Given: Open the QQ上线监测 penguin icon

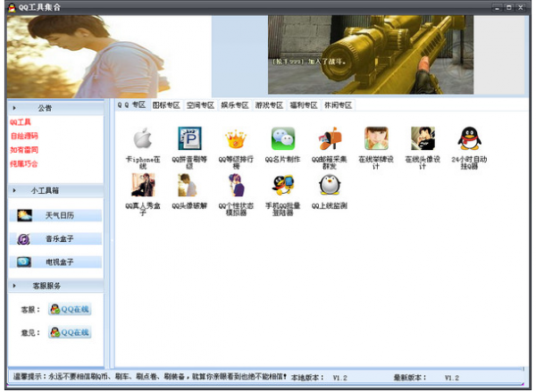Looking at the screenshot, I should tap(330, 185).
